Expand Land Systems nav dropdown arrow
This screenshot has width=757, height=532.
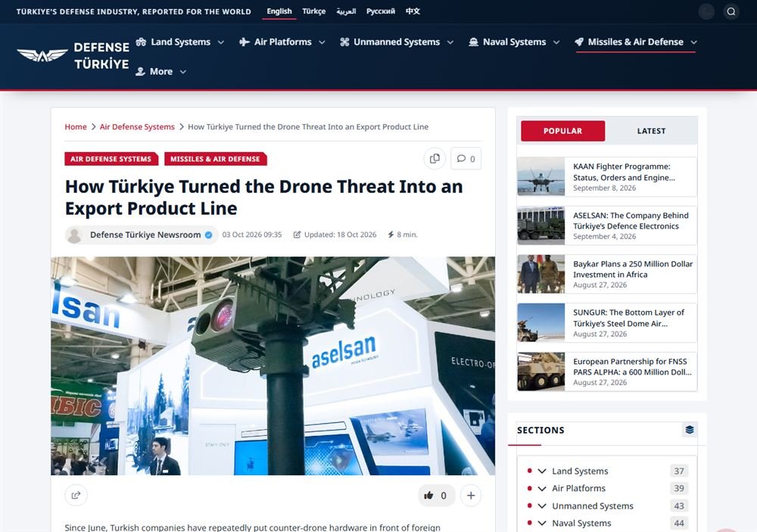point(220,42)
